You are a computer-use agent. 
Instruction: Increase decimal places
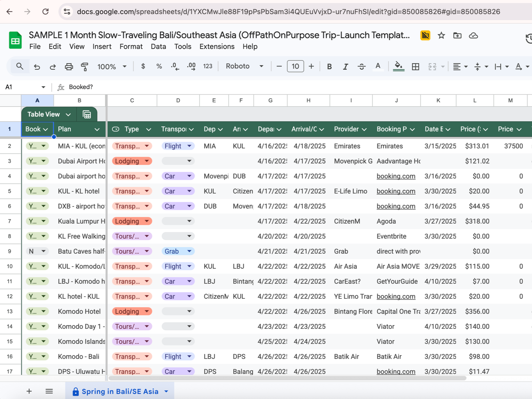[x=191, y=66]
